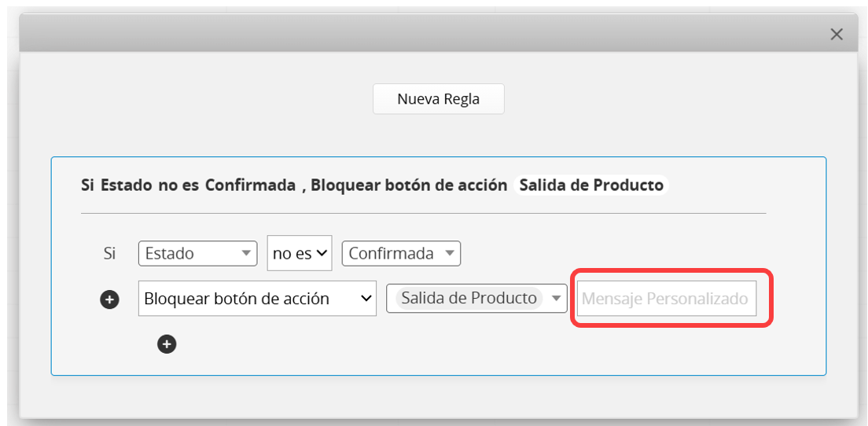Click the arrow on the Estado selector
Screen dimensions: 868x426
pyautogui.click(x=246, y=254)
